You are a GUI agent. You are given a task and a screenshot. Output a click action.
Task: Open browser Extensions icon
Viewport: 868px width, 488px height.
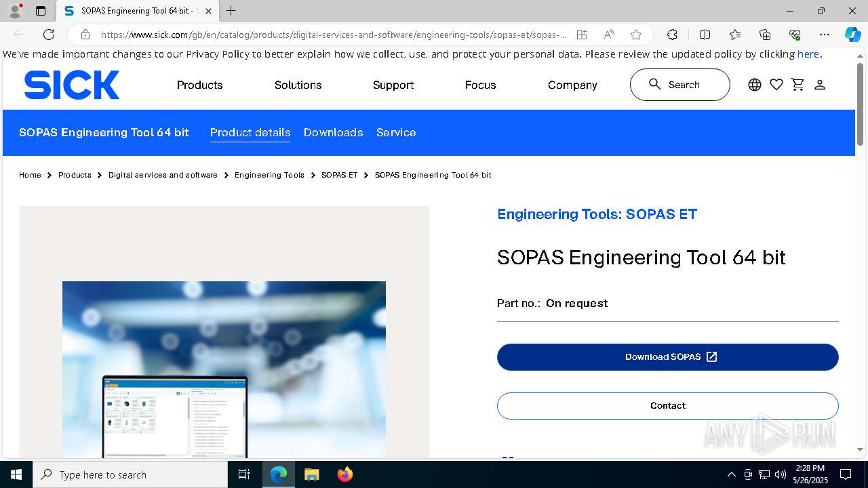point(672,35)
